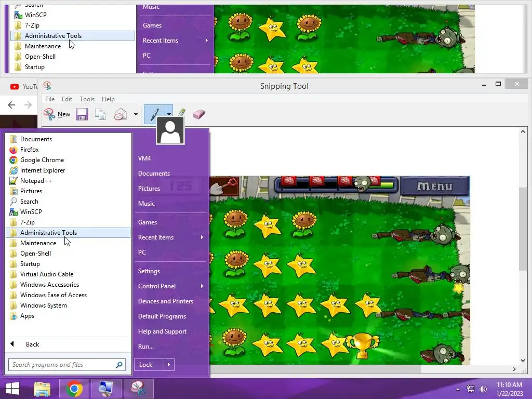Image resolution: width=532 pixels, height=399 pixels.
Task: Open Documents in the programs list
Action: [68, 139]
